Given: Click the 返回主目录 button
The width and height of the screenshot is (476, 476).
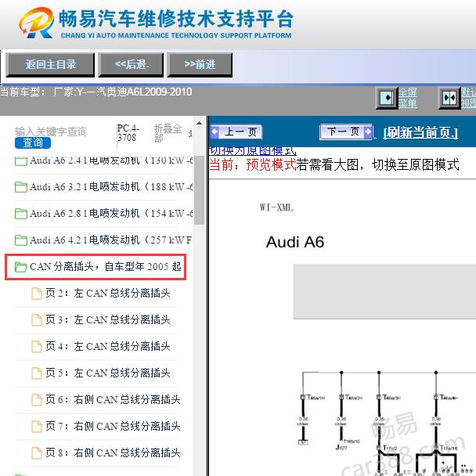Looking at the screenshot, I should coord(50,64).
